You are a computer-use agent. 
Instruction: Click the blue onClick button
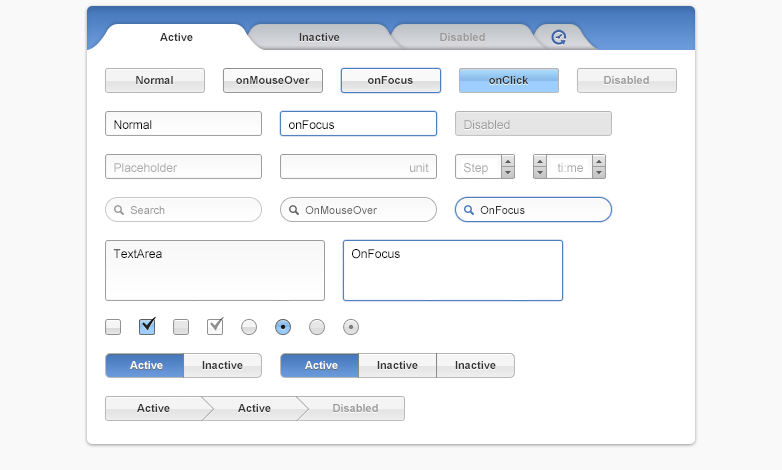click(x=509, y=80)
